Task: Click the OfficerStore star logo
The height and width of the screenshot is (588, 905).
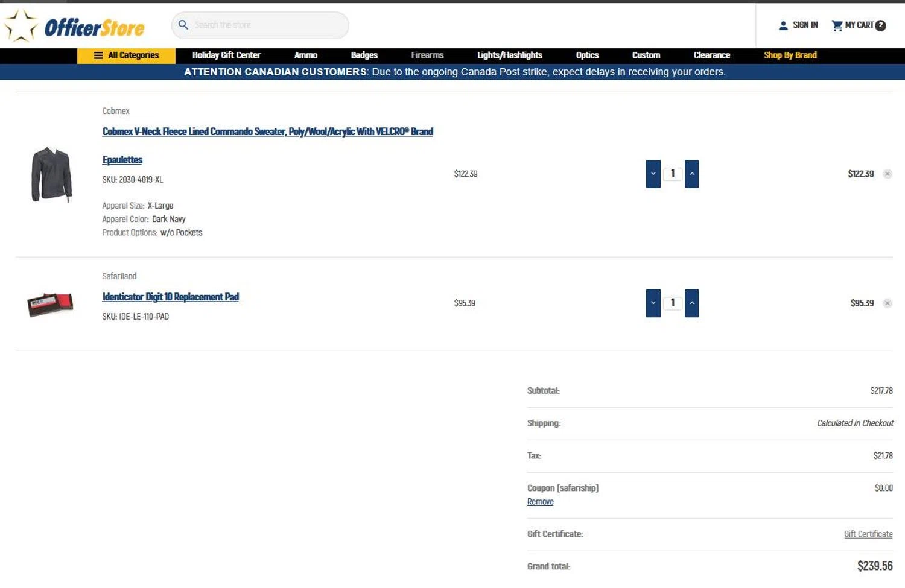Action: (x=74, y=26)
